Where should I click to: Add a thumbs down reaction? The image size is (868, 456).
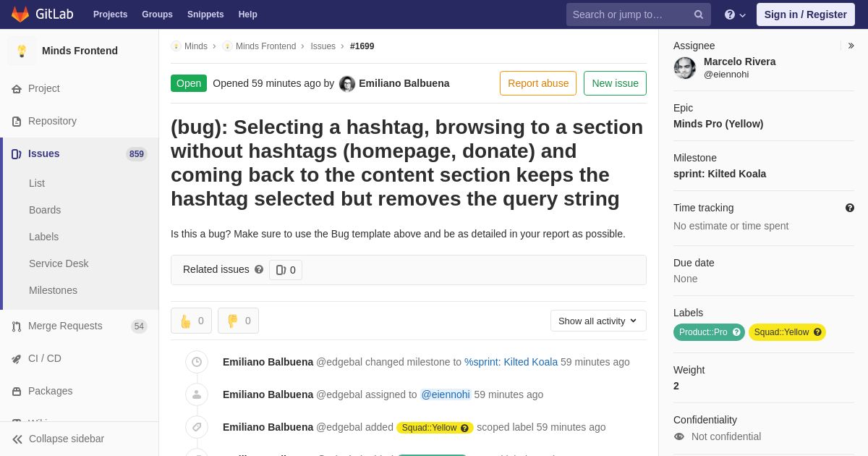238,321
